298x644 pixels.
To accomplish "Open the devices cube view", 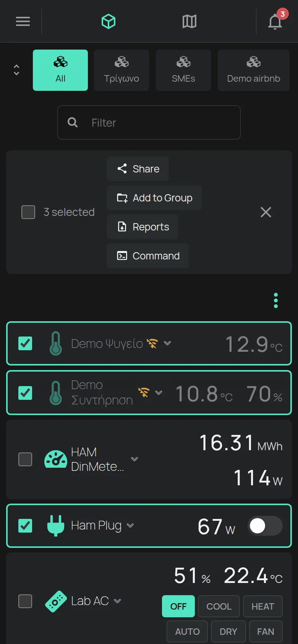I will click(x=109, y=21).
